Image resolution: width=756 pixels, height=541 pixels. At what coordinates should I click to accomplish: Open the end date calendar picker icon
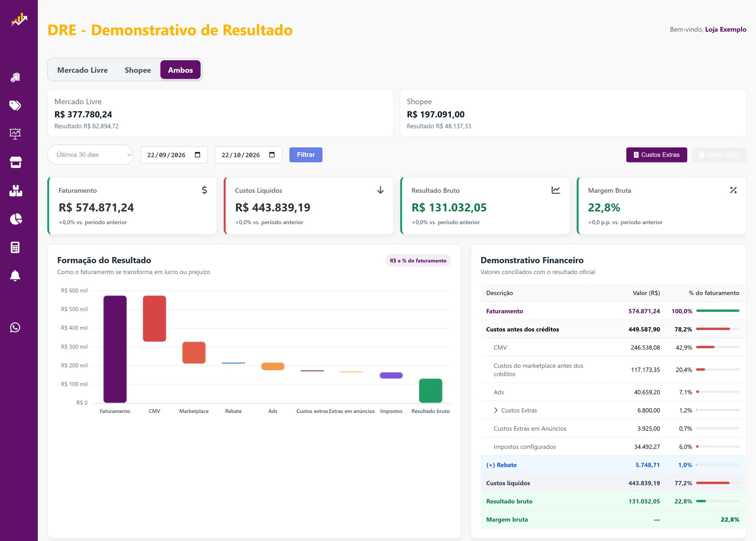point(272,155)
